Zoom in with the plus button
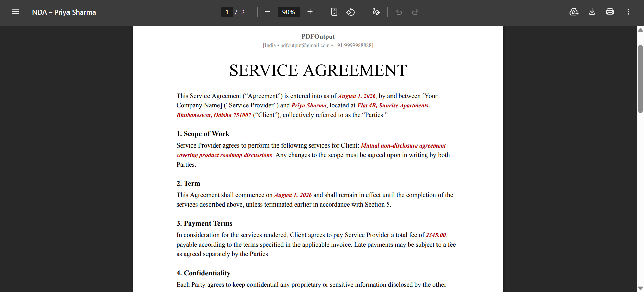Image resolution: width=644 pixels, height=292 pixels. point(310,12)
